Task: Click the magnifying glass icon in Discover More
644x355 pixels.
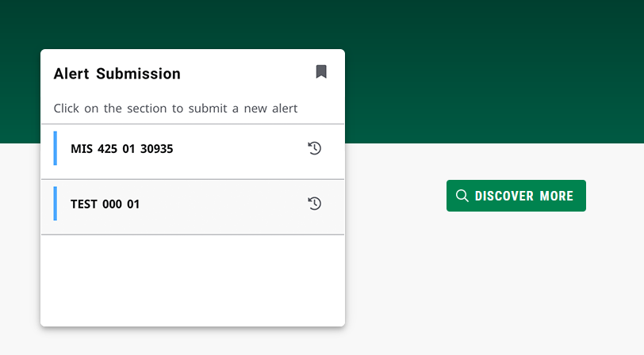Action: point(462,196)
